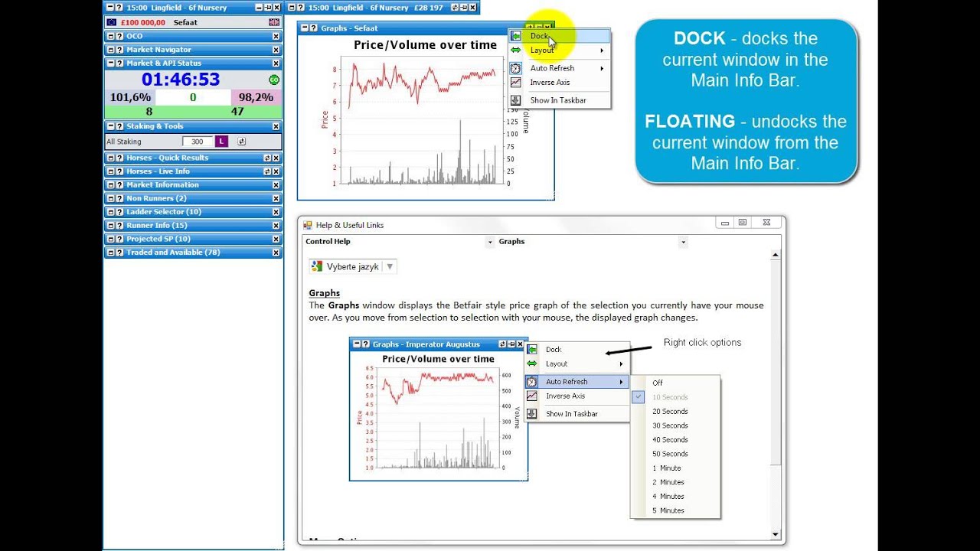The image size is (980, 551).
Task: Collapse the Ladder Selector panel
Action: tap(110, 212)
